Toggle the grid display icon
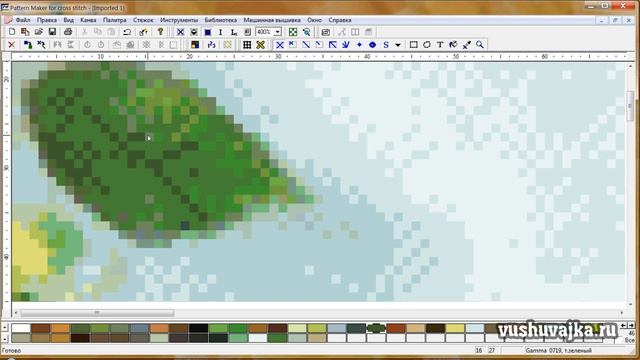 tap(247, 45)
